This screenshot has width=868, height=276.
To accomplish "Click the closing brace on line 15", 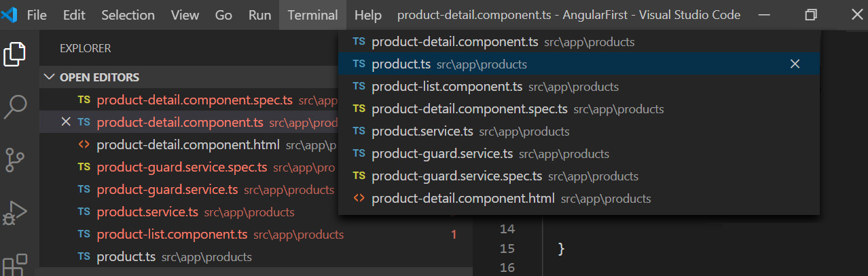I will [561, 249].
